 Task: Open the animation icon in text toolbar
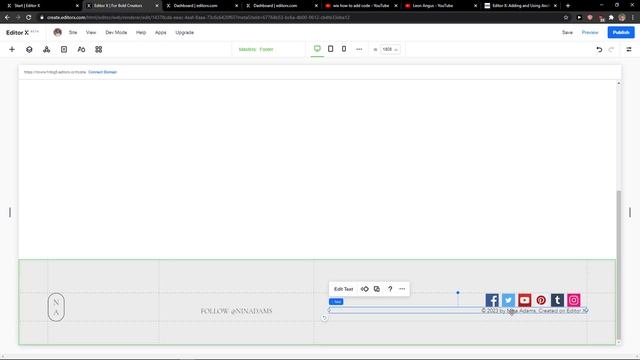364,289
